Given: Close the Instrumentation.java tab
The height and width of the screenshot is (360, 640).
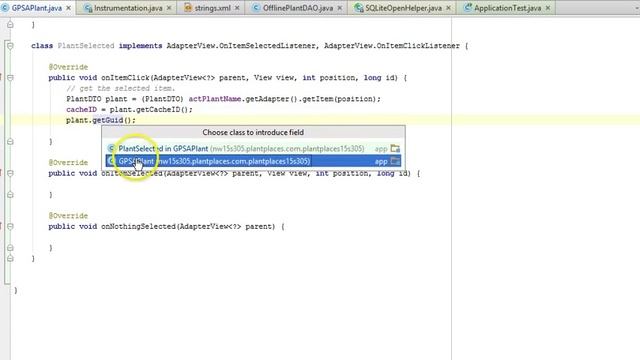Looking at the screenshot, I should [x=169, y=8].
